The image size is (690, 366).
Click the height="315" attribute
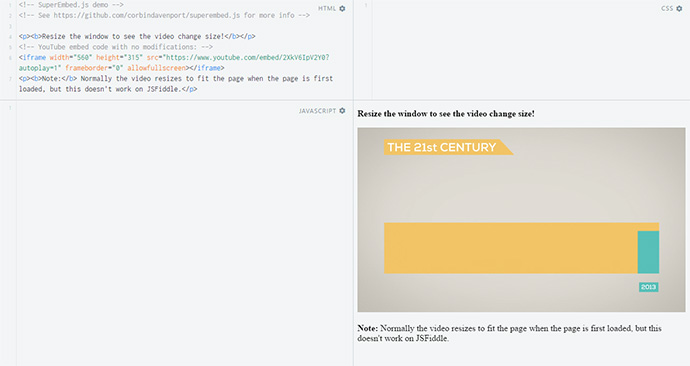click(120, 58)
